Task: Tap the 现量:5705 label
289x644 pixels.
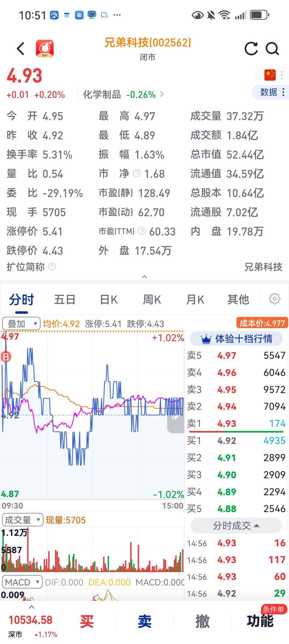Action: point(66,520)
